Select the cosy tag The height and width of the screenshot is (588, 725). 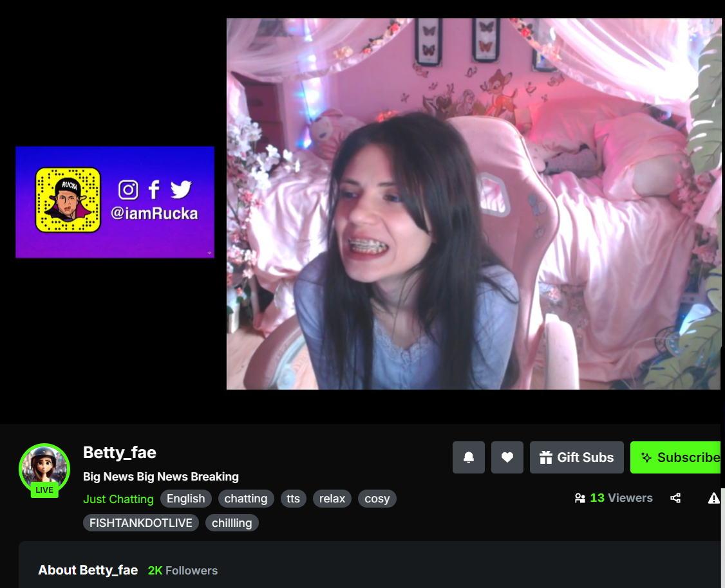tap(377, 499)
